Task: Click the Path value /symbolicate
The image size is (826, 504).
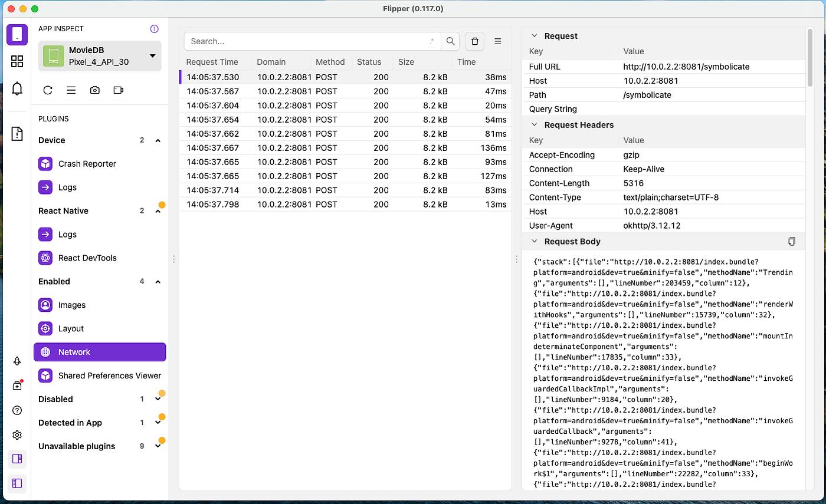Action: pos(647,95)
